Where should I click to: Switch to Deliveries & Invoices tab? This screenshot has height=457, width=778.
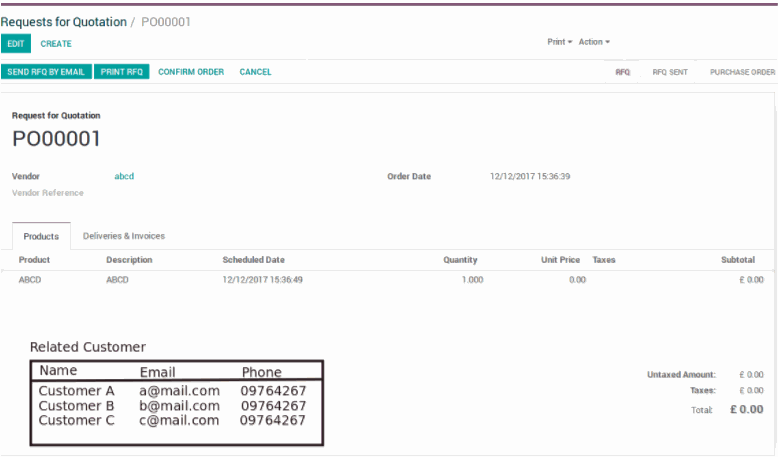tap(124, 236)
